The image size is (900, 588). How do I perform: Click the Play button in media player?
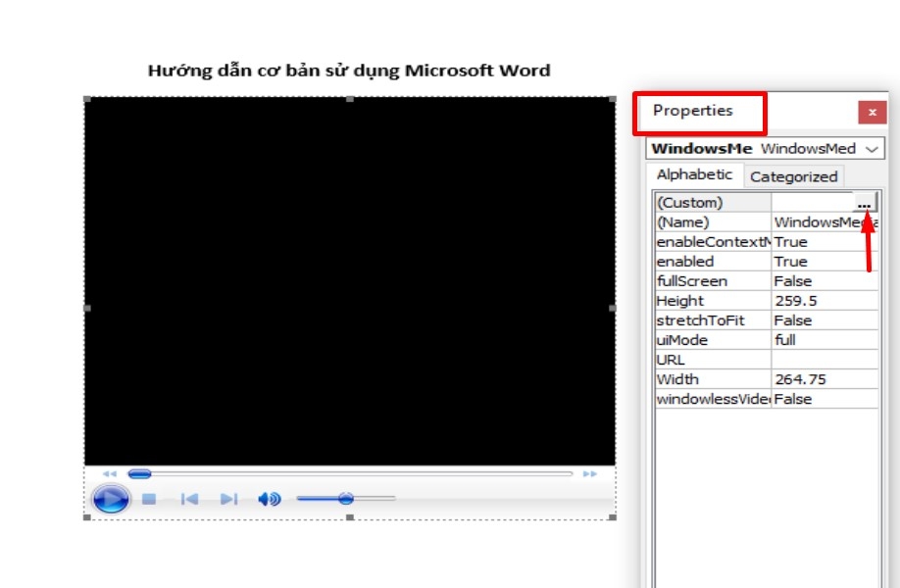[111, 499]
